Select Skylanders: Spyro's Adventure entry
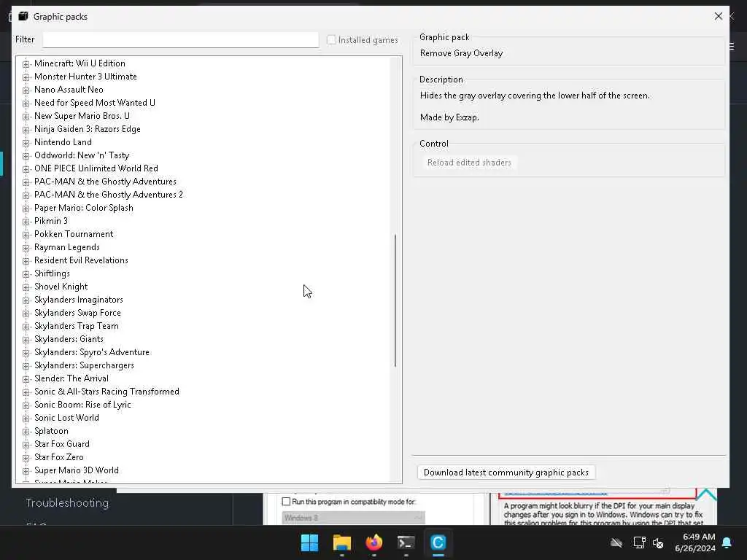This screenshot has width=747, height=560. (x=91, y=352)
